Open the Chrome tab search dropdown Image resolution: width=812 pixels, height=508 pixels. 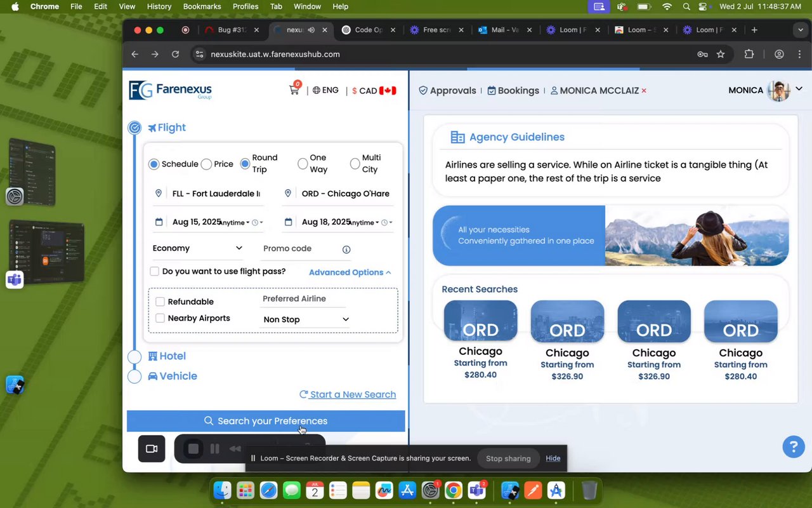pyautogui.click(x=801, y=30)
